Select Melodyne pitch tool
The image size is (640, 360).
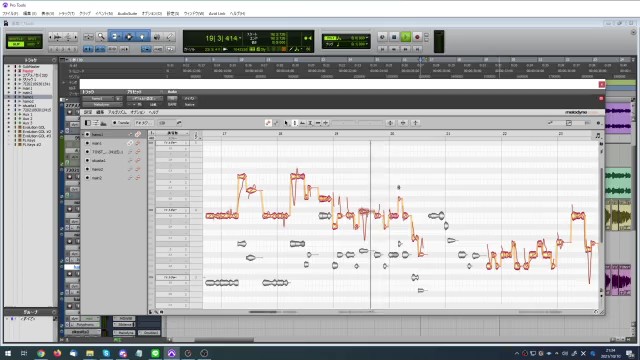click(x=294, y=123)
